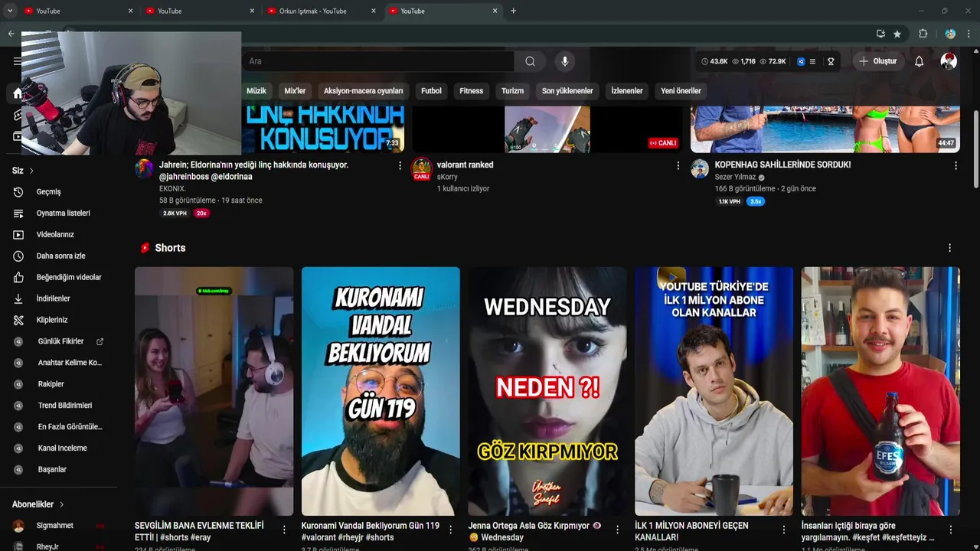Open options menu for valorant ranked video
The image size is (980, 551).
pos(678,165)
